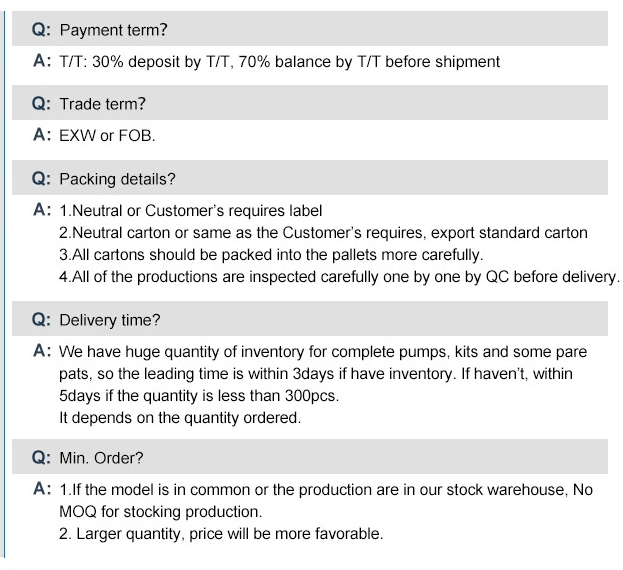This screenshot has height=570, width=623.
Task: Click the 'inspected carefully one by one' line
Action: (x=339, y=277)
